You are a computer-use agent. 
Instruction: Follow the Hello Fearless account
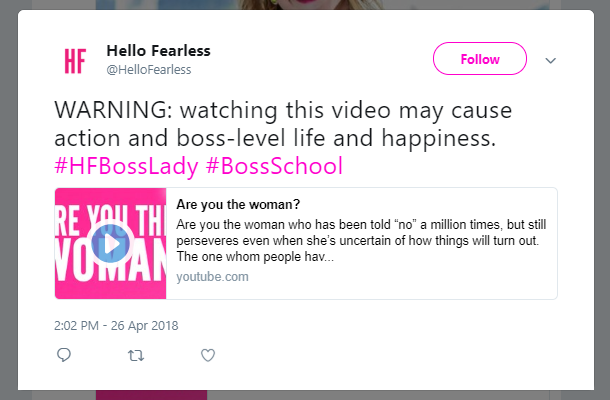[480, 59]
